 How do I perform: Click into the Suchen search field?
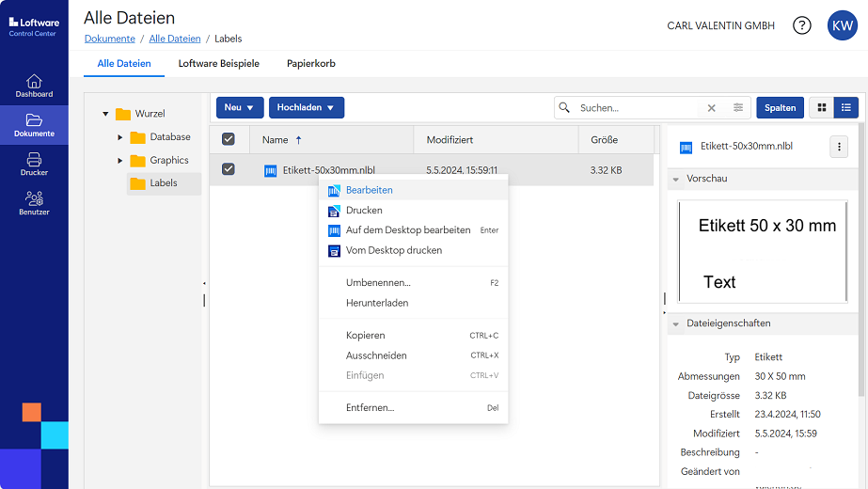[x=638, y=108]
